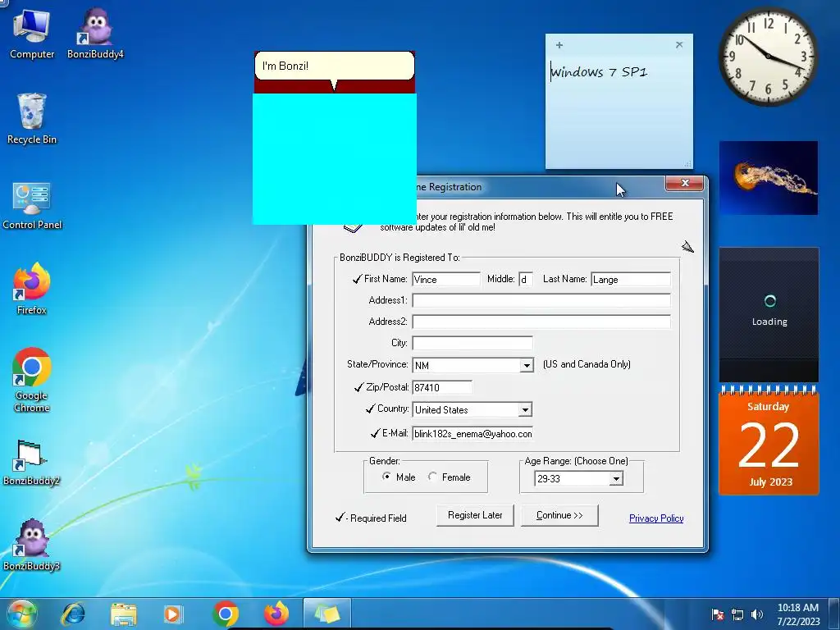The image size is (840, 630).
Task: Click the E-Mail field
Action: coord(472,433)
